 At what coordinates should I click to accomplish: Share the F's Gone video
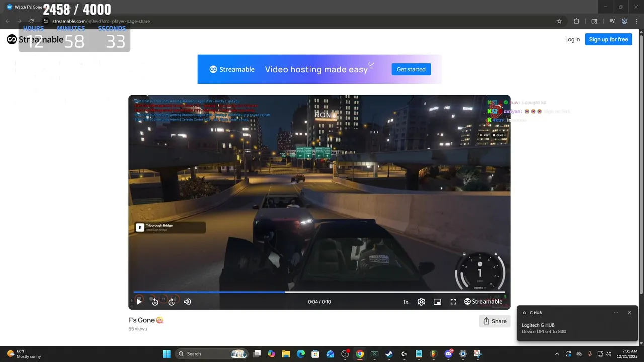coord(495,321)
